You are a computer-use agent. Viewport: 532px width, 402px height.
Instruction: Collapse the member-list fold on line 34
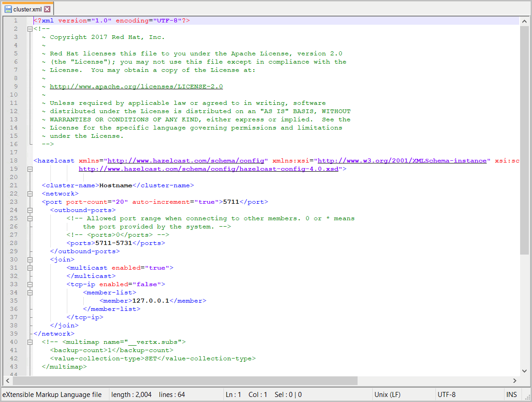pyautogui.click(x=30, y=293)
